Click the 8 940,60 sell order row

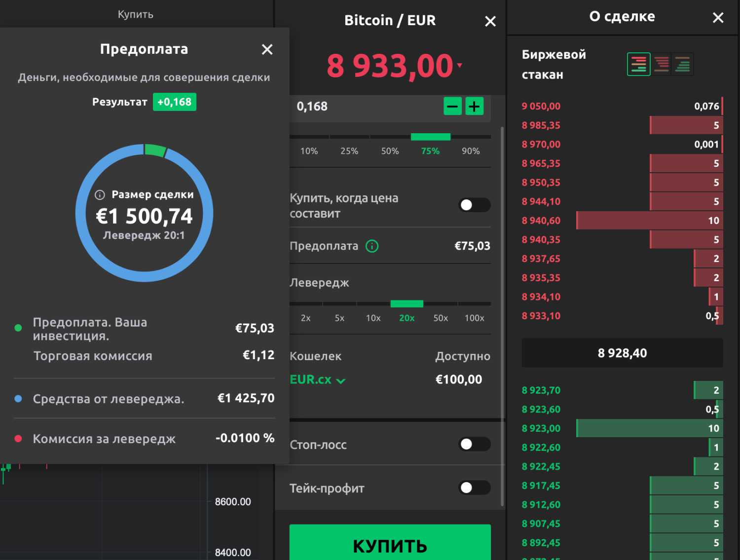pyautogui.click(x=622, y=221)
